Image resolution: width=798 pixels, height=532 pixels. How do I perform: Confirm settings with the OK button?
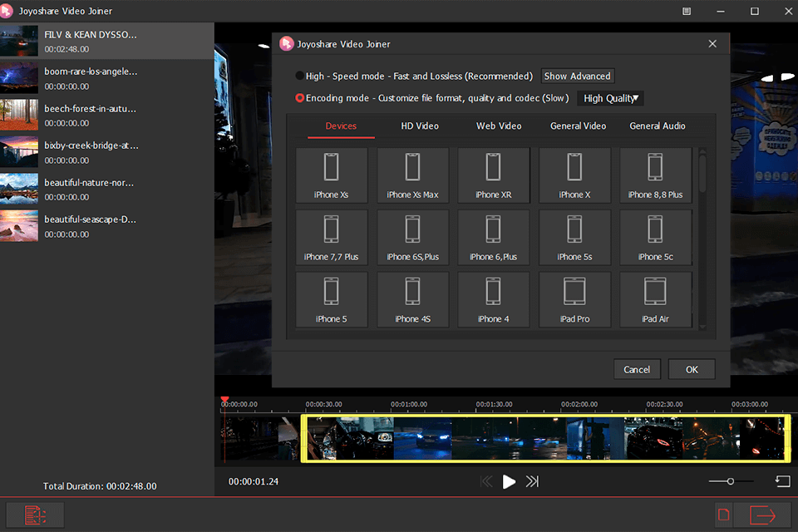click(x=692, y=369)
